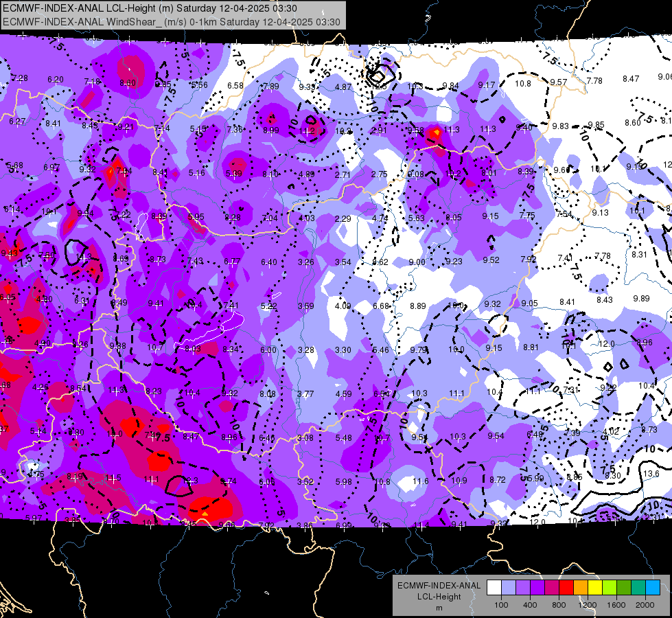Click the grid value '4.09'
The height and width of the screenshot is (618, 672).
[x=343, y=306]
